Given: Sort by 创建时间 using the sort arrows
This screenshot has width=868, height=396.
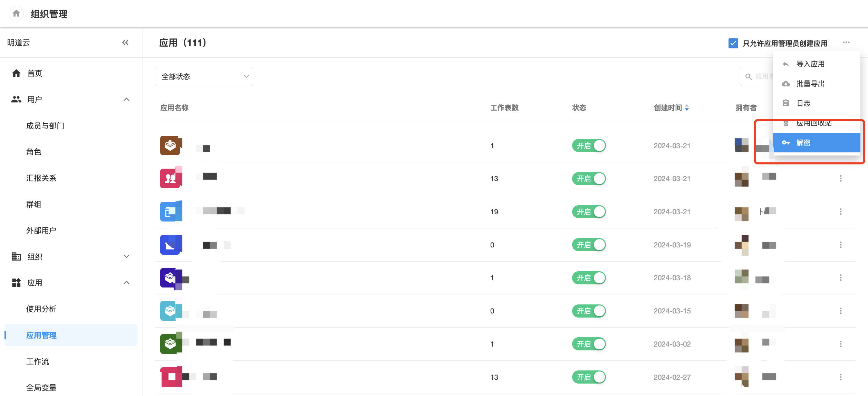Looking at the screenshot, I should 687,108.
